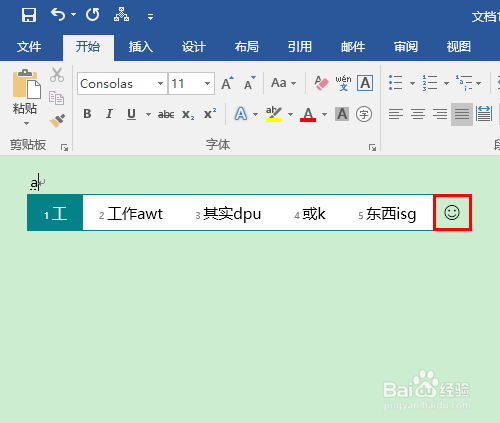Apply multilevel list formatting
Image resolution: width=500 pixels, height=423 pixels.
(464, 82)
